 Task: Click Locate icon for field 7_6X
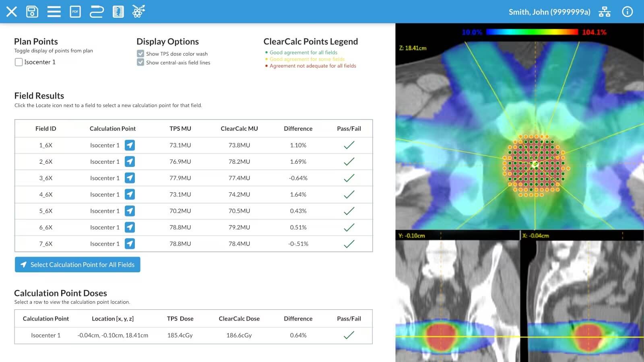click(x=130, y=244)
